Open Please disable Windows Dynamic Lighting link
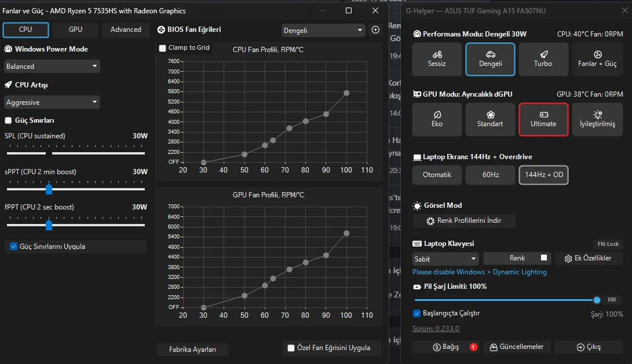The image size is (632, 364). [x=479, y=272]
